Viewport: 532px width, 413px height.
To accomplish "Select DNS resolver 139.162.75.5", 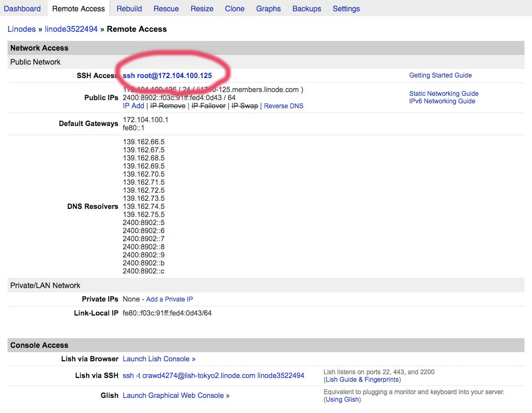I will click(x=144, y=214).
